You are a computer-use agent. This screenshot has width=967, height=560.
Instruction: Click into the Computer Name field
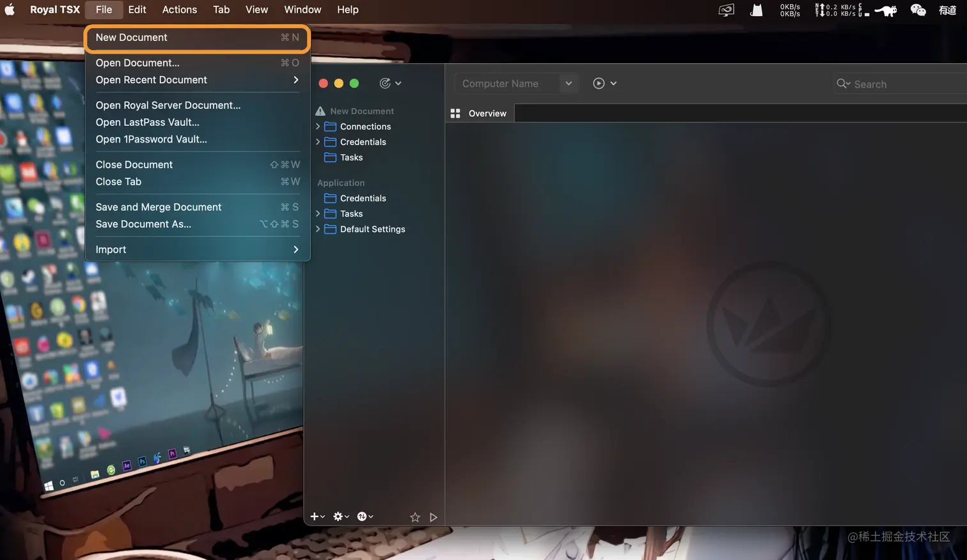tap(507, 84)
